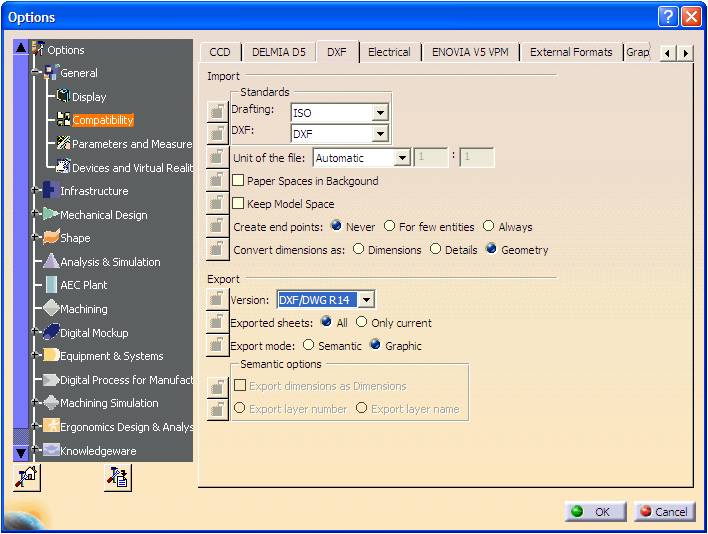Click lock icon beside Export mode
708x534 pixels.
point(217,345)
